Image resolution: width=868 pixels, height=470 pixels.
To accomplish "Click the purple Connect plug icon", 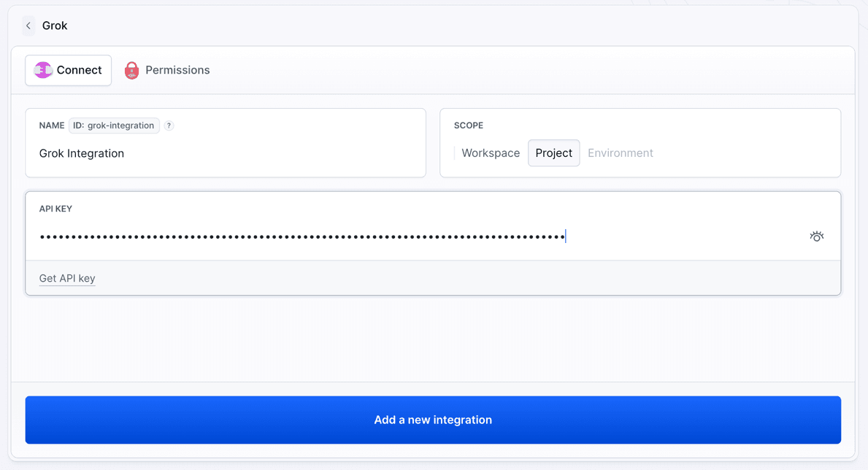I will pos(42,70).
